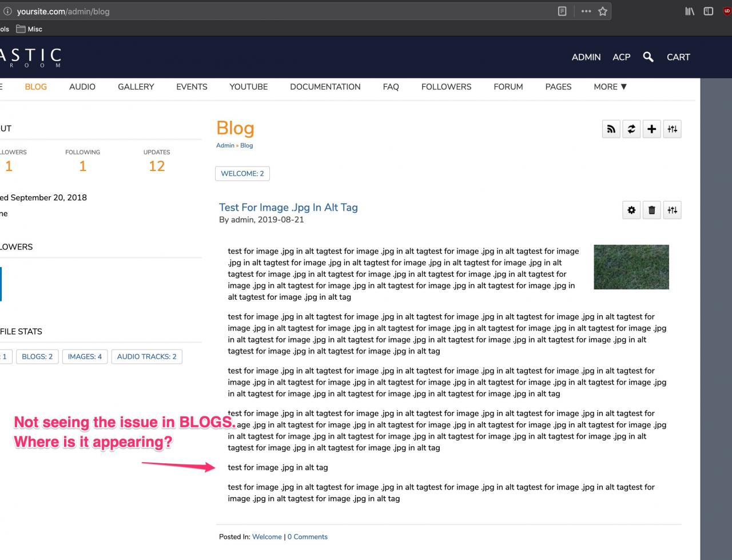View the FOLLOWING count of 1
Viewport: 732px width, 560px height.
click(83, 166)
